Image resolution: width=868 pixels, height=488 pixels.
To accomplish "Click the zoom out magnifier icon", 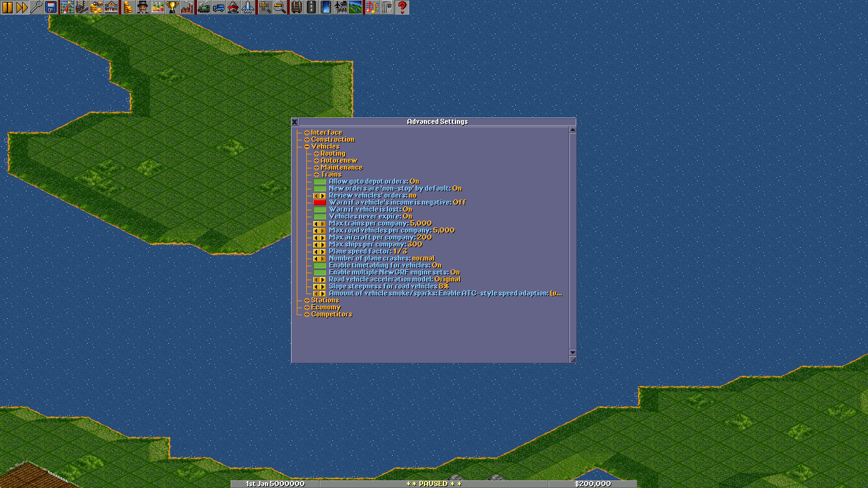I will (280, 8).
